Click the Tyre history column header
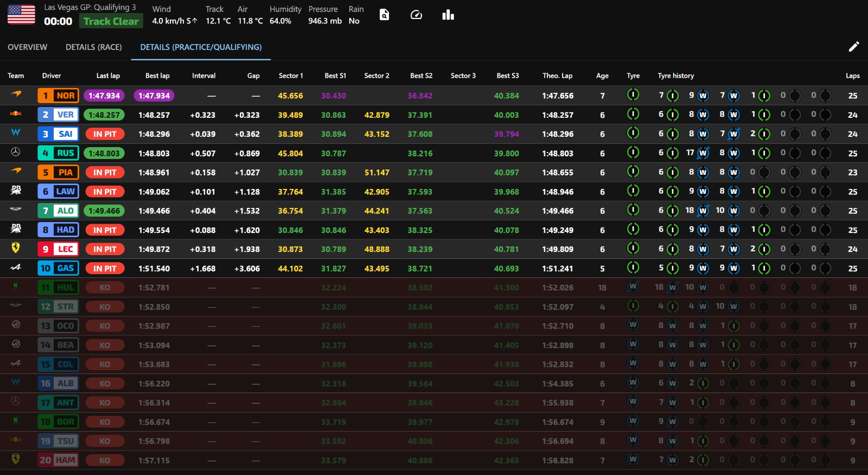Image resolution: width=868 pixels, height=475 pixels. (x=675, y=76)
